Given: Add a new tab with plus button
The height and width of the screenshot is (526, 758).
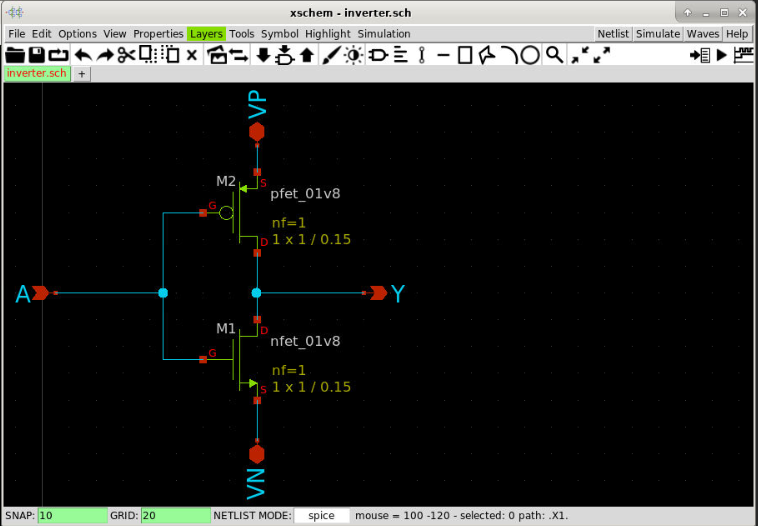Looking at the screenshot, I should tap(82, 74).
